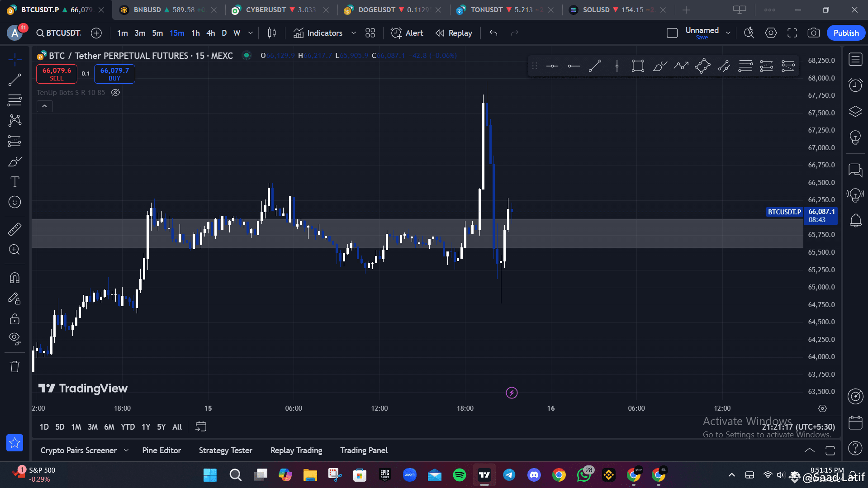Open the Fibonacci retracement tools
Viewport: 868px width, 488px height.
click(x=14, y=100)
